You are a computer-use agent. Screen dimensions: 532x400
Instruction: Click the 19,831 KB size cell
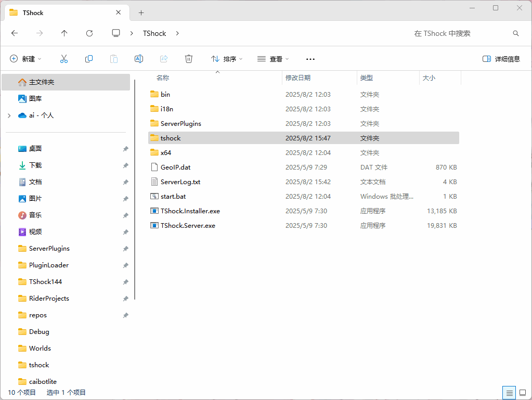tap(442, 226)
